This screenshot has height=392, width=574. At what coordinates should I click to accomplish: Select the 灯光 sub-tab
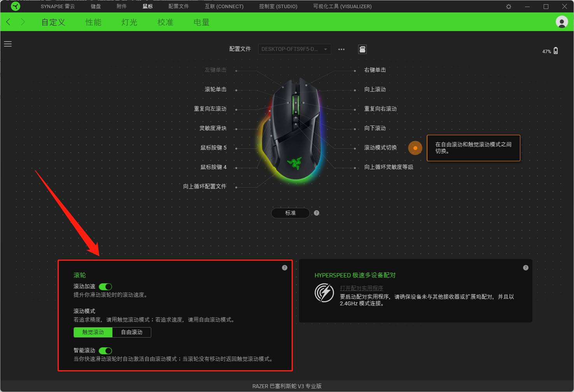129,22
